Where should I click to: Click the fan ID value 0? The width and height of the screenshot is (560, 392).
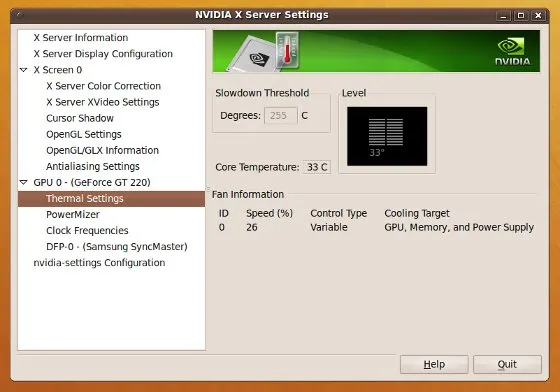coord(221,227)
